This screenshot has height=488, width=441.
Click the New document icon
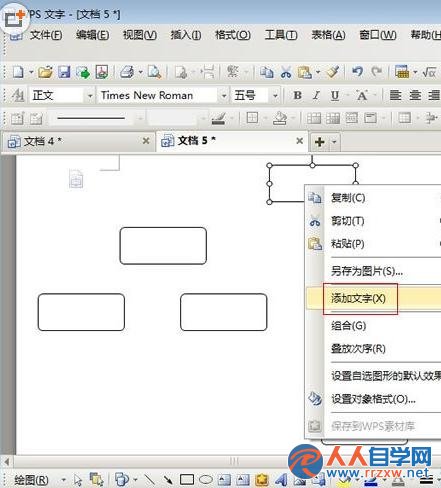click(18, 72)
